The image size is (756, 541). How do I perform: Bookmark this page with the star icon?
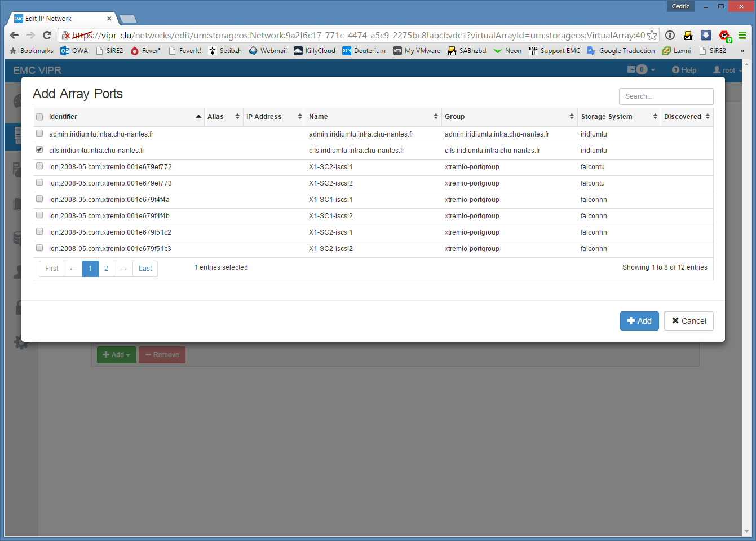tap(652, 35)
